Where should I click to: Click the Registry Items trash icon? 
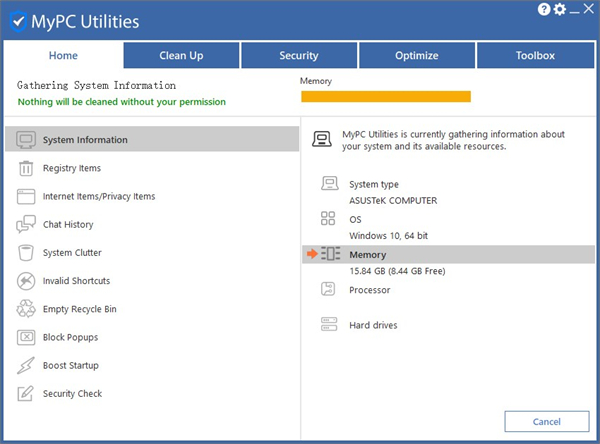[x=26, y=168]
